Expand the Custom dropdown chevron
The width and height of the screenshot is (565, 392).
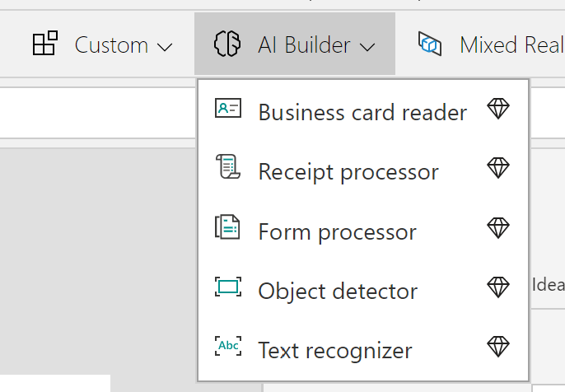pyautogui.click(x=165, y=46)
